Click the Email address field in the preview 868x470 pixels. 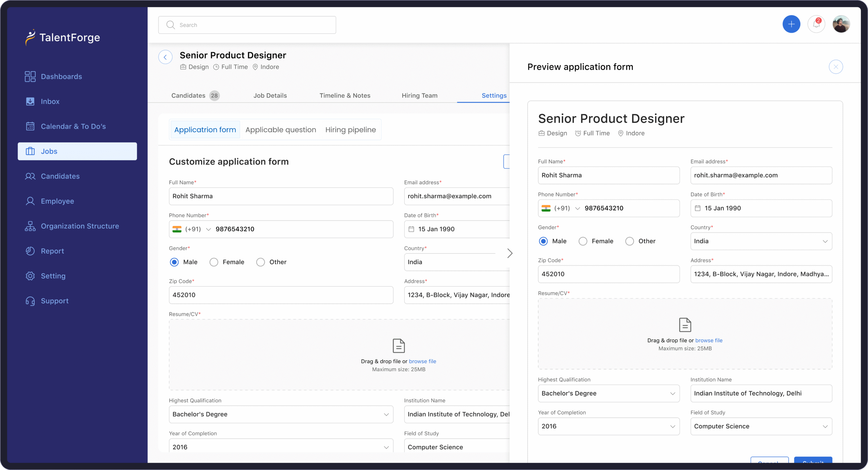tap(761, 175)
